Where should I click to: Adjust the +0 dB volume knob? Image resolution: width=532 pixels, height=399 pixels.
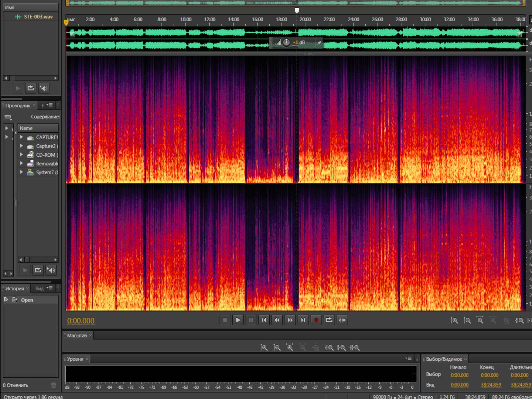286,43
